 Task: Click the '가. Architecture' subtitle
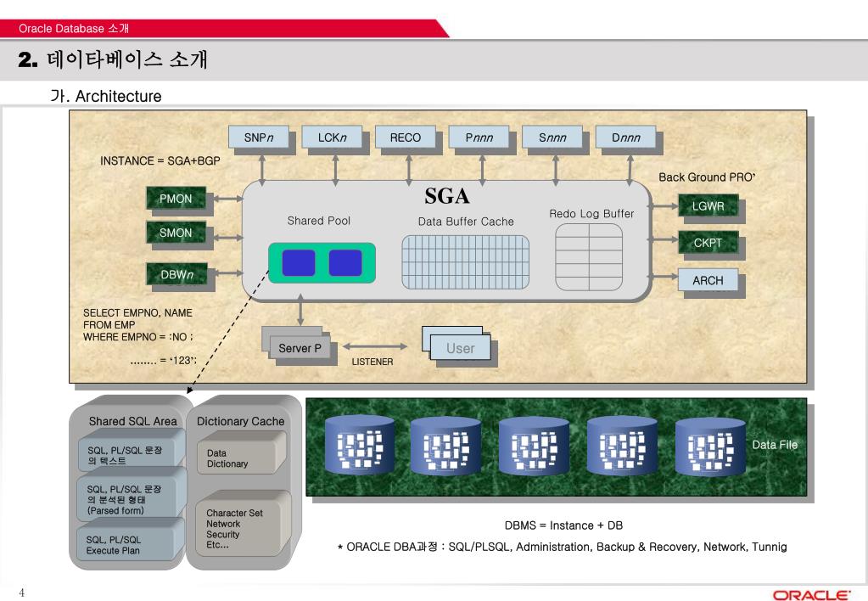(106, 96)
